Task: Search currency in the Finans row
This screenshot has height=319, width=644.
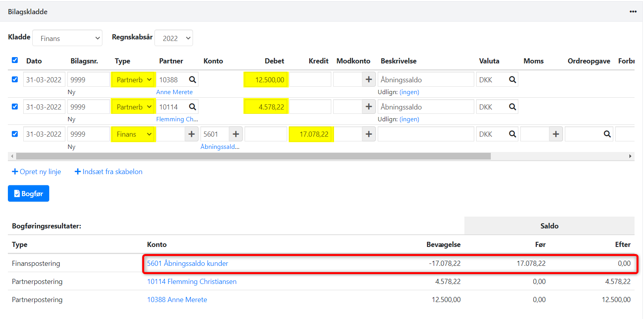Action: click(x=512, y=134)
